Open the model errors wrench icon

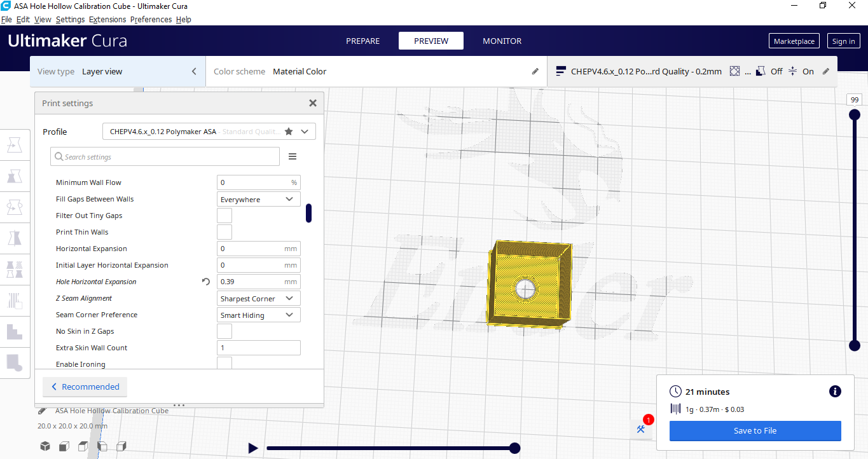(641, 429)
